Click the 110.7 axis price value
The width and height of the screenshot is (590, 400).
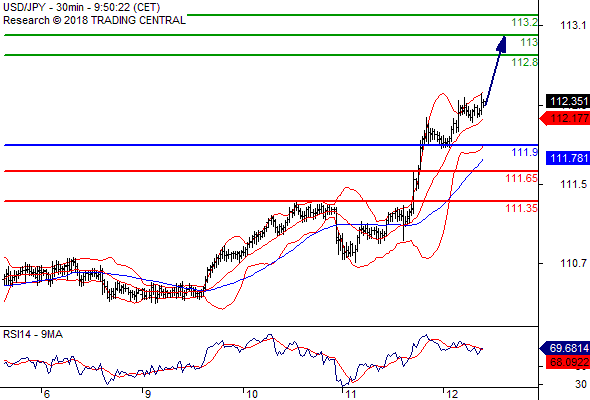coord(573,263)
